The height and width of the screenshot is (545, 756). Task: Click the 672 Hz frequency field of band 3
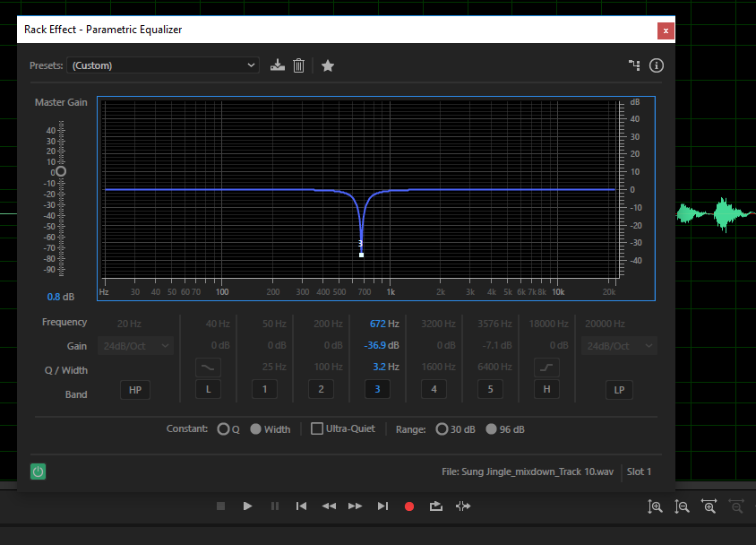click(384, 324)
